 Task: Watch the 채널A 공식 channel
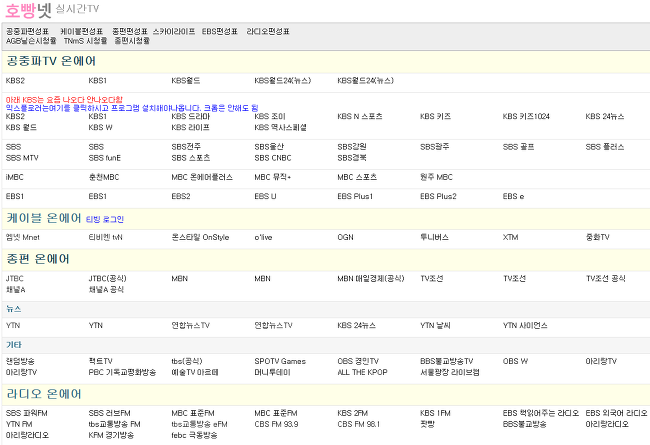(106, 289)
